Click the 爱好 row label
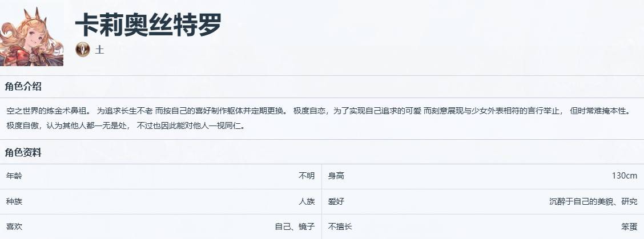 336,201
